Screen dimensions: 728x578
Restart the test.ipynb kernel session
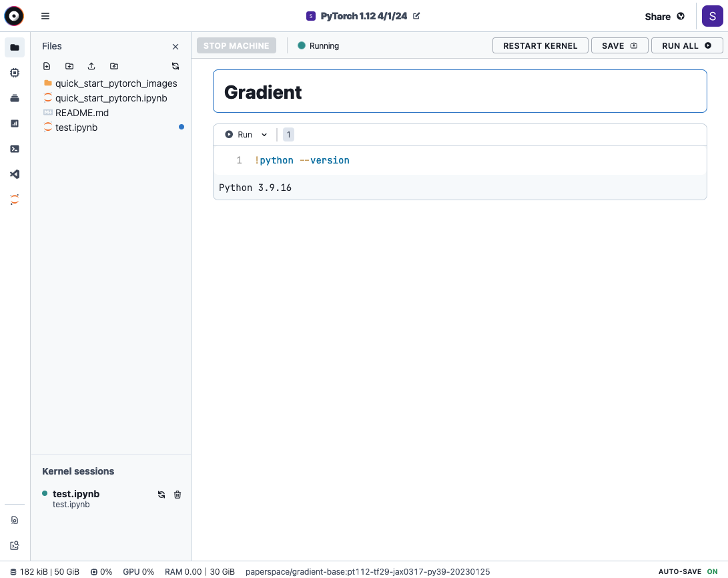coord(161,495)
